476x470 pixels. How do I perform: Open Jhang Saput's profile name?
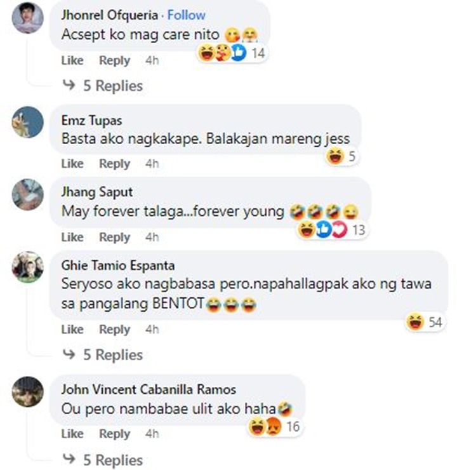(97, 192)
